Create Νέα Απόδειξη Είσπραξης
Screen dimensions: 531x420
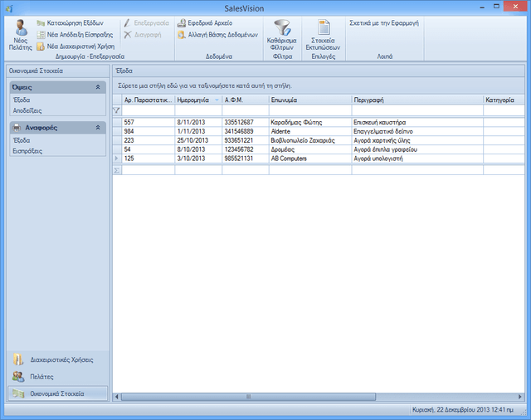75,35
